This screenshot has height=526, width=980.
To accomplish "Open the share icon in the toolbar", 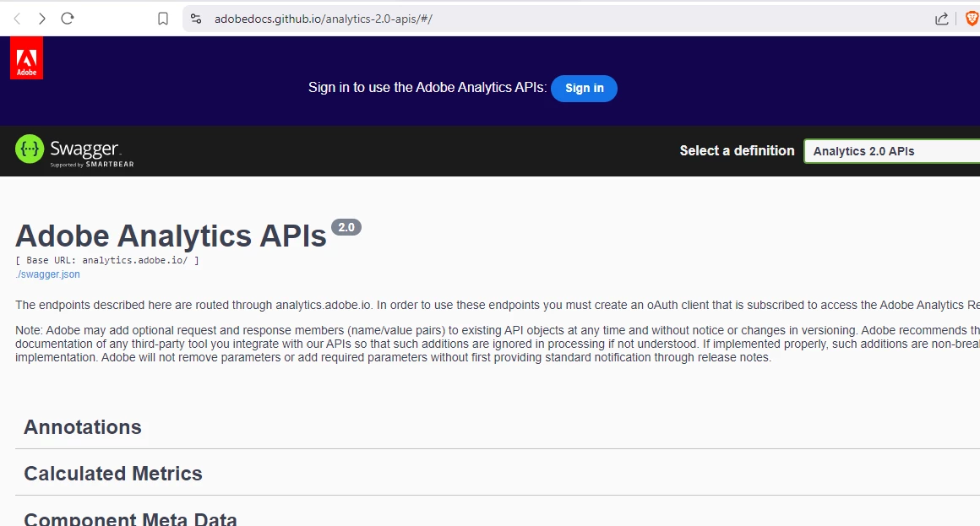I will click(x=942, y=19).
